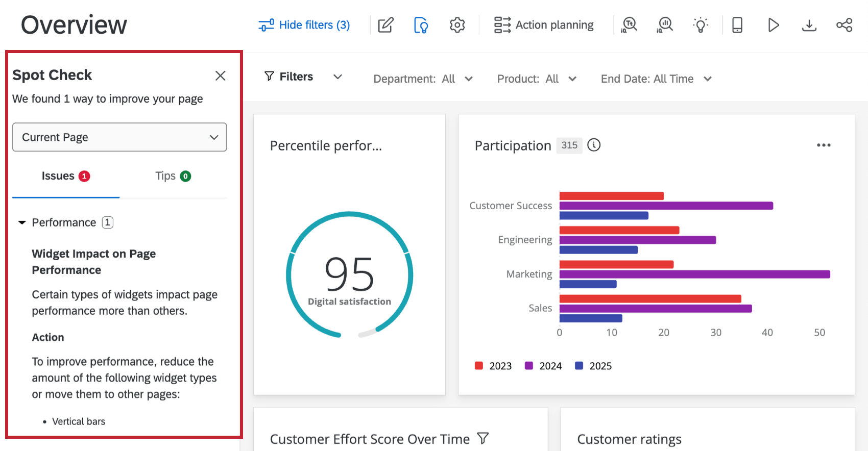Collapse the Performance issues section
The width and height of the screenshot is (868, 451).
click(22, 222)
